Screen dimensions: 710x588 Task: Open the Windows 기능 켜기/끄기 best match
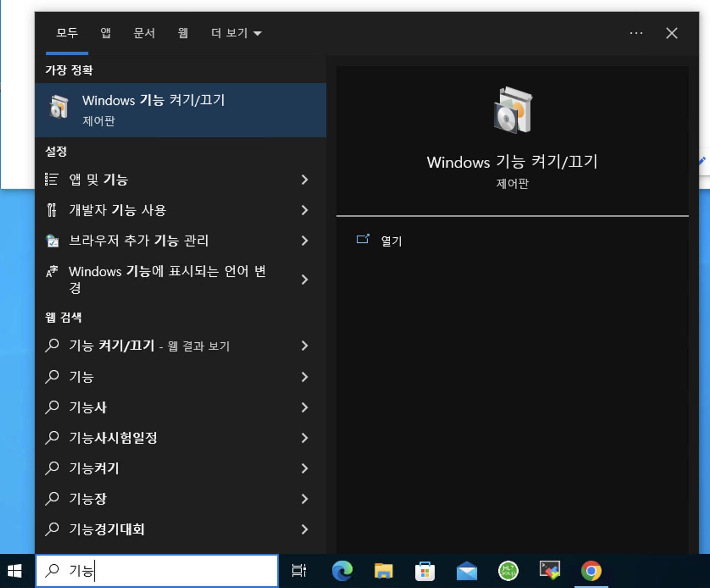point(181,110)
